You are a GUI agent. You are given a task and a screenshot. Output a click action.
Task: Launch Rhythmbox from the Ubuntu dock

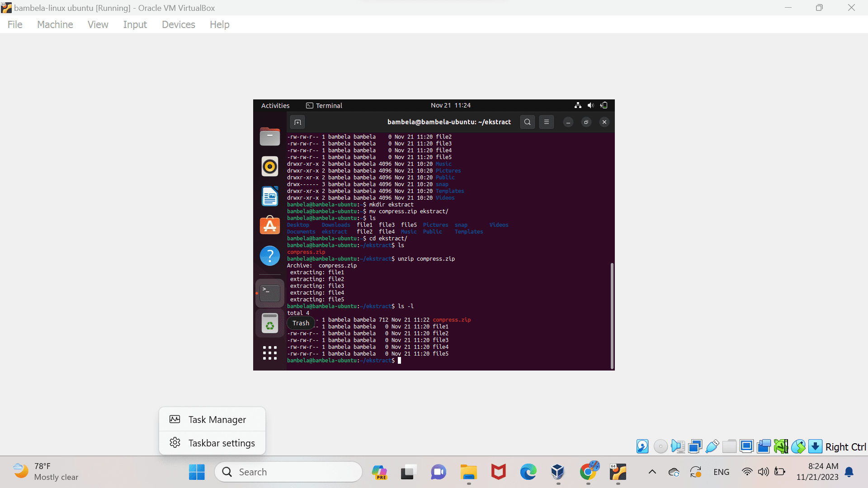click(270, 166)
